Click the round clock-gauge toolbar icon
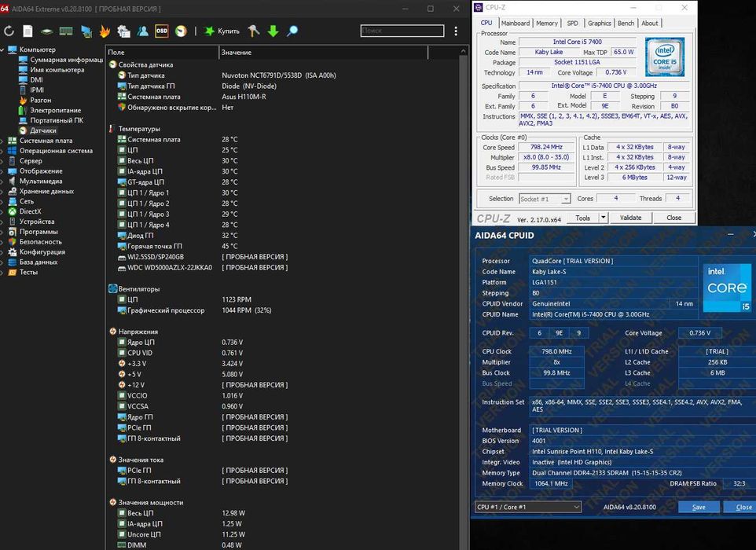This screenshot has width=756, height=550. tap(181, 31)
